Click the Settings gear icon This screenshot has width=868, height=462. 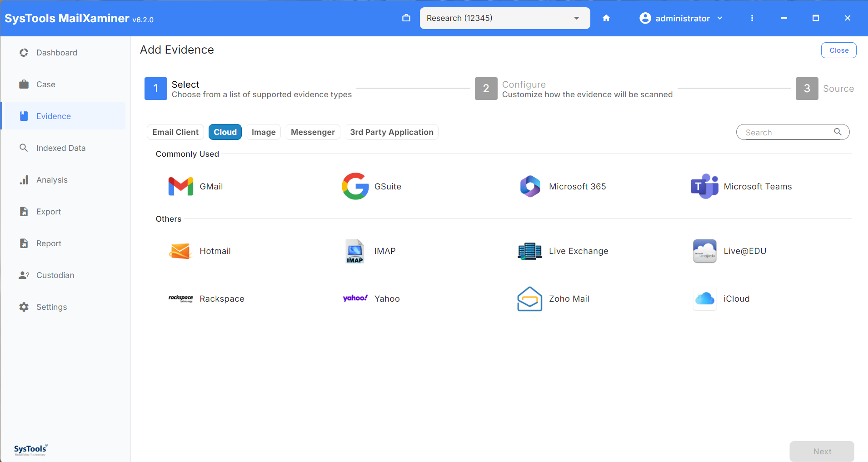(x=24, y=307)
